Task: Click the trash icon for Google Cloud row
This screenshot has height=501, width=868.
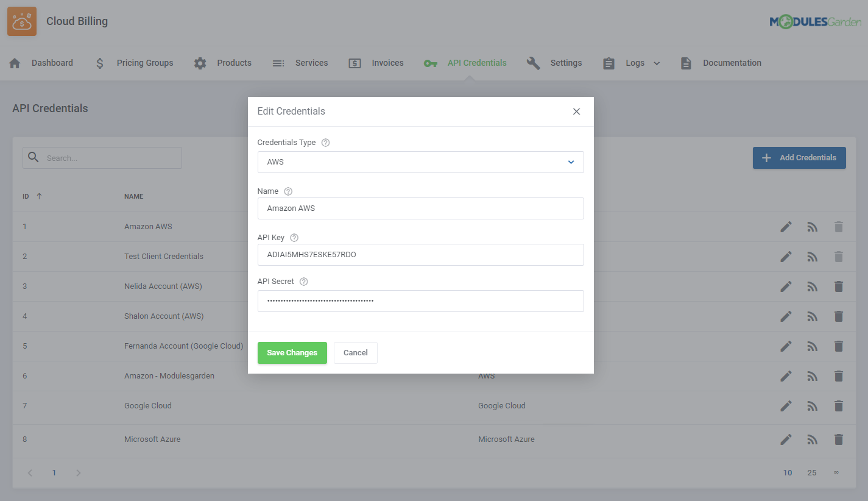Action: coord(838,406)
